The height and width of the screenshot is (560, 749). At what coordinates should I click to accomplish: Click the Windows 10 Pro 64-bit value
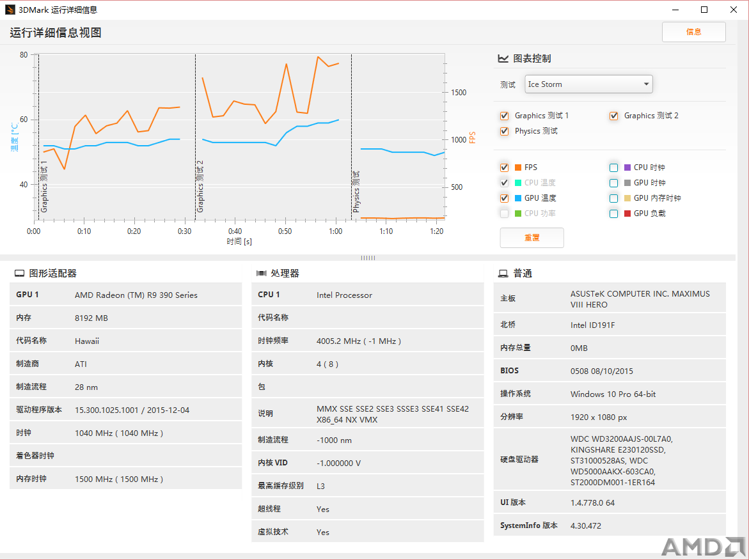tap(613, 394)
